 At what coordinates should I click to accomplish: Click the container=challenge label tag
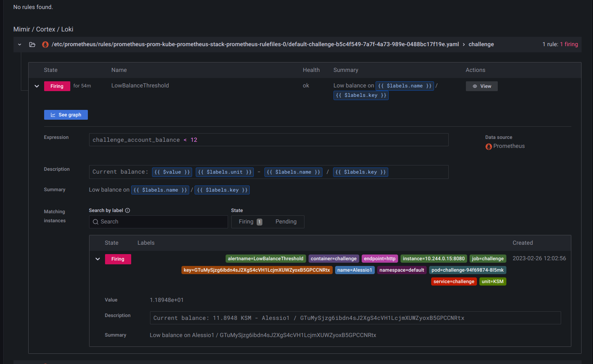click(333, 259)
